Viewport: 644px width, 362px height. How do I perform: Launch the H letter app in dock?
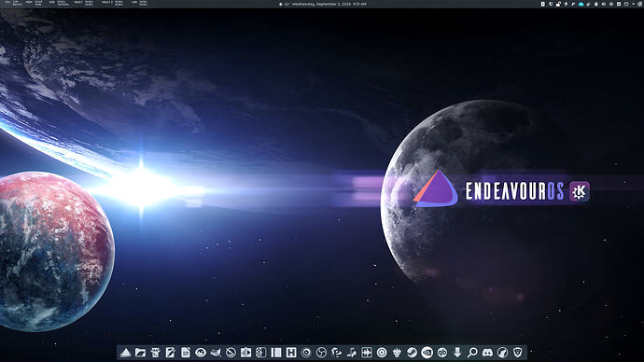pyautogui.click(x=291, y=352)
